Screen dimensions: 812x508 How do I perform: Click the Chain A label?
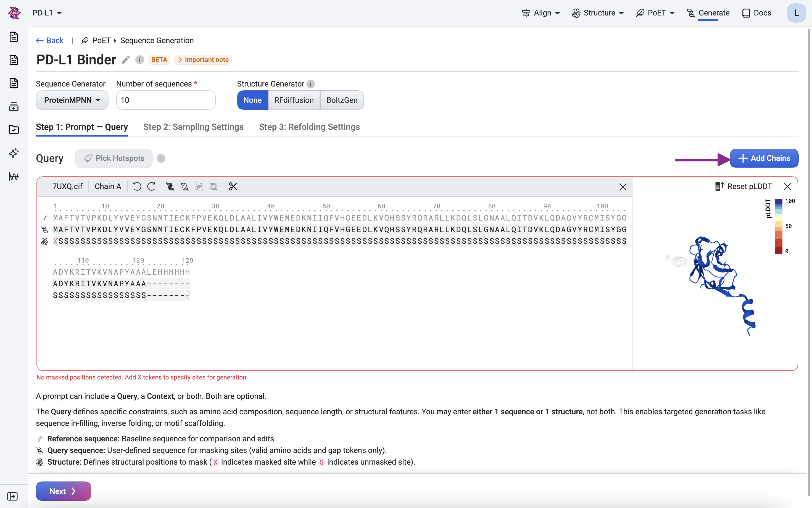[108, 187]
